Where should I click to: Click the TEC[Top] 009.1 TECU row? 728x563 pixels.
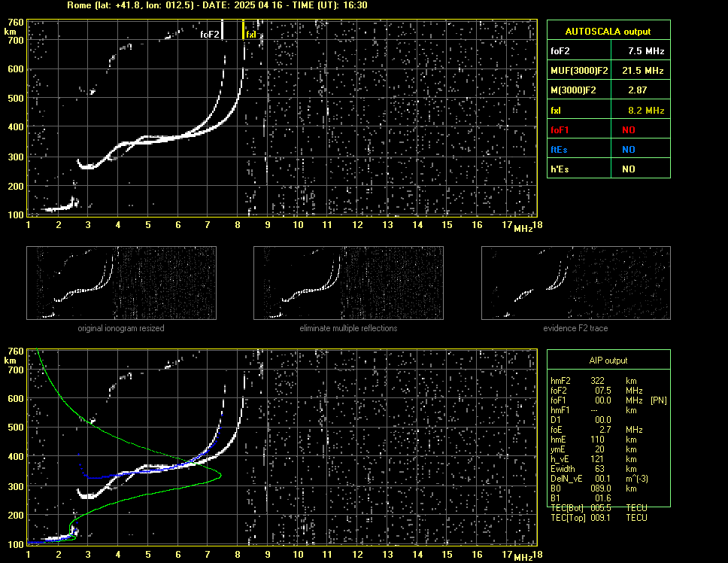[599, 518]
